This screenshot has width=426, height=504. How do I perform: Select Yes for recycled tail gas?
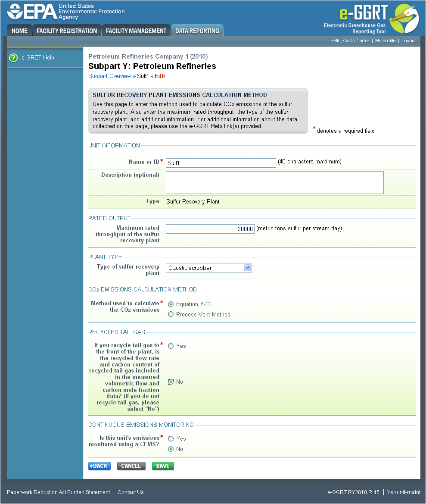(171, 346)
